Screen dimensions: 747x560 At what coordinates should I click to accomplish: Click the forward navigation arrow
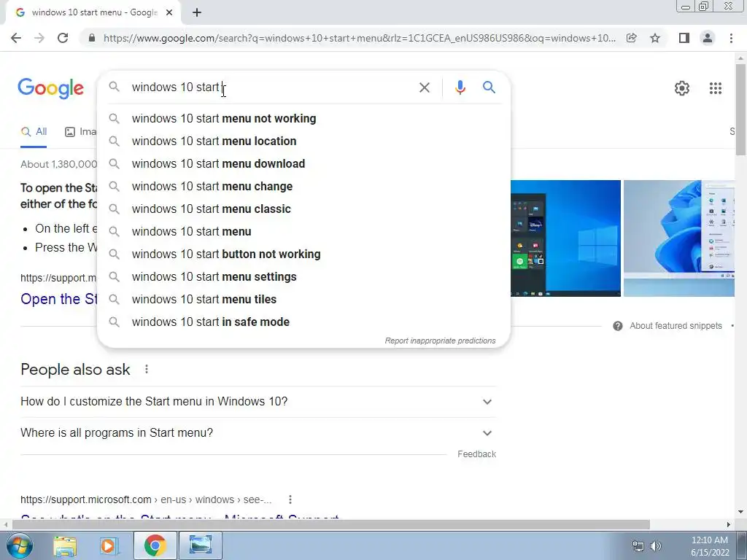pyautogui.click(x=39, y=38)
